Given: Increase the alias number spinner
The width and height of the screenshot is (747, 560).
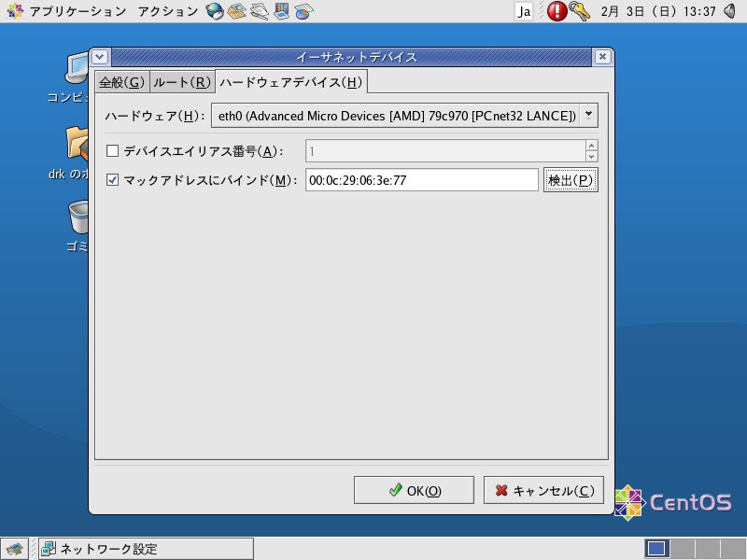Looking at the screenshot, I should pos(592,146).
